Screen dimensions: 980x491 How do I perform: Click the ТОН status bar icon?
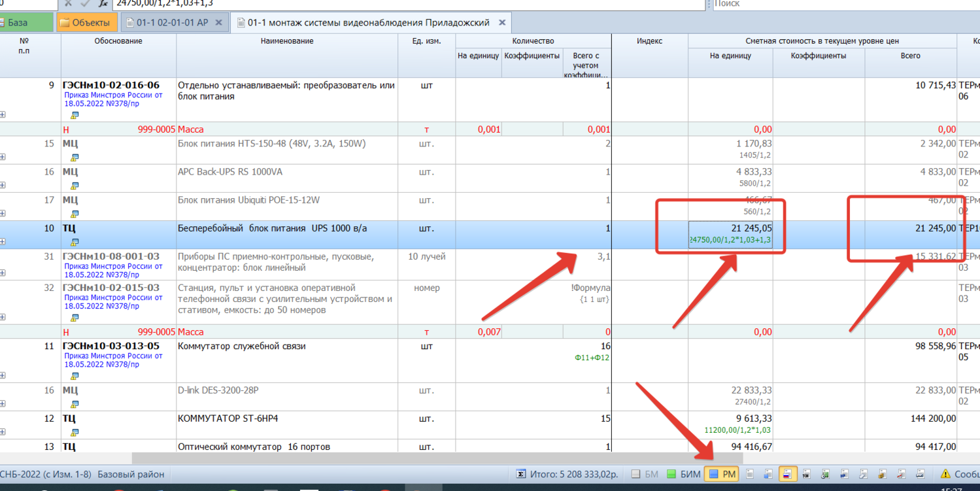tap(807, 474)
